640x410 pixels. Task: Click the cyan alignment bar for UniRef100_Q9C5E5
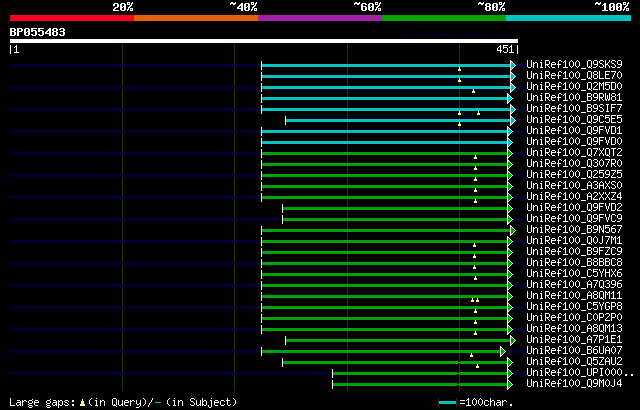click(x=398, y=120)
